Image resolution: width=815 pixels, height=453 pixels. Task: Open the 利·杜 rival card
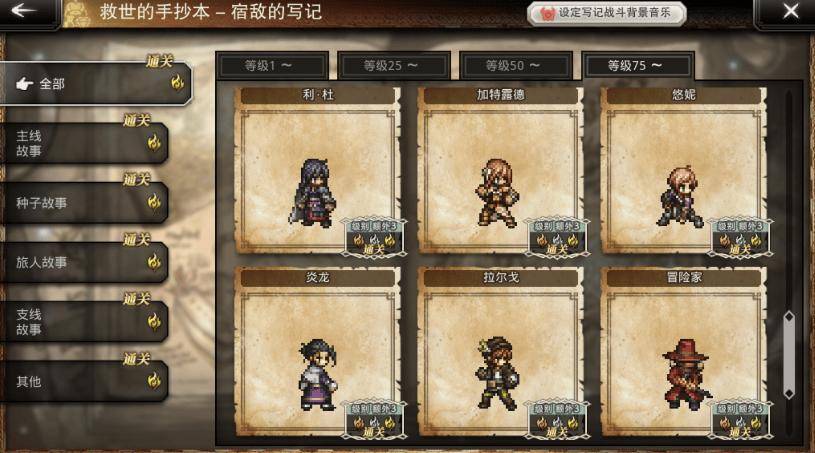pyautogui.click(x=317, y=170)
